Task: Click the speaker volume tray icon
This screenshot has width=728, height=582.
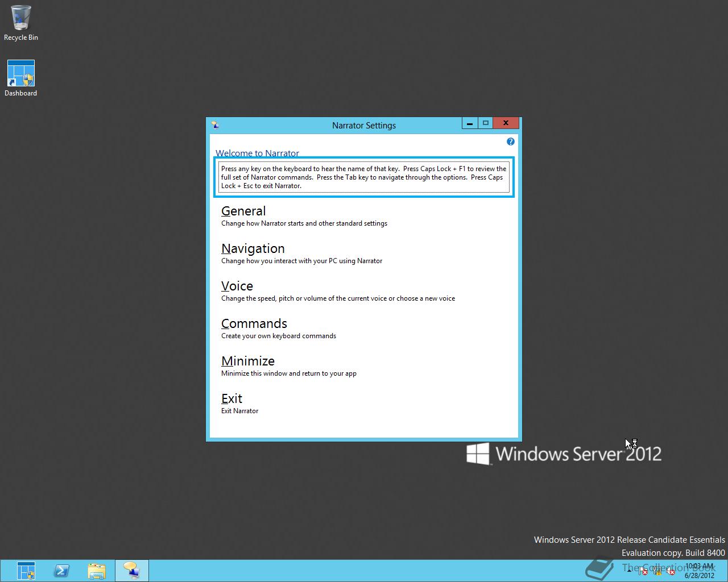Action: tap(671, 571)
